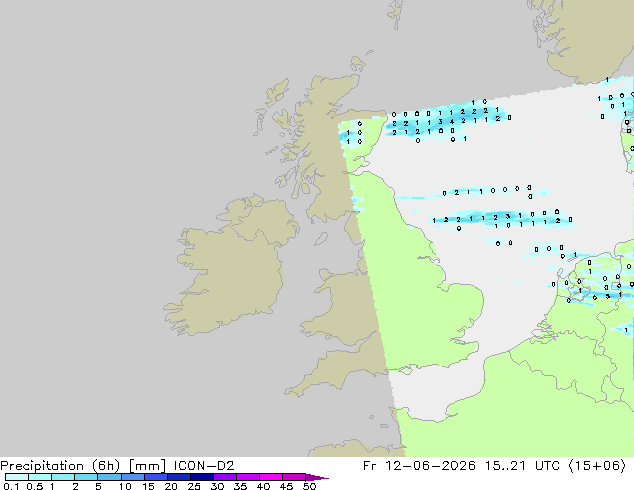Screen dimensions: 634x490
Task: Click the 40–45 mm magenta legend swatch
Action: click(x=271, y=477)
